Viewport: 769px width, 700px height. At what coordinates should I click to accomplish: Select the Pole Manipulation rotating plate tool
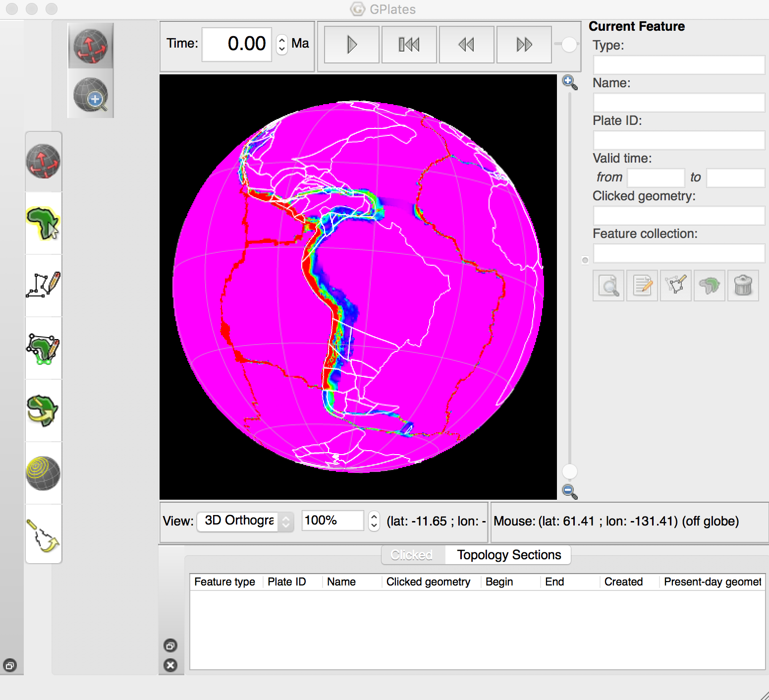(x=44, y=410)
